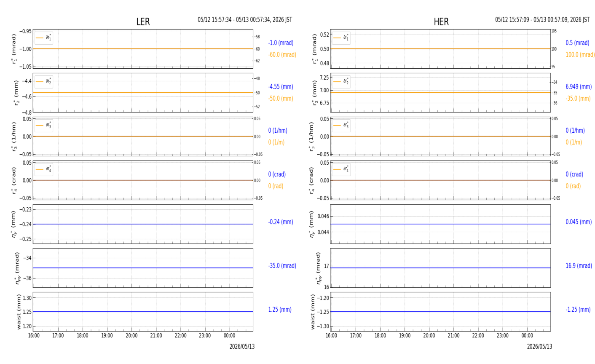Viewport: 595px width, 364px height.
Task: Click the LER -60.0 (mrad) orange value
Action: (282, 55)
